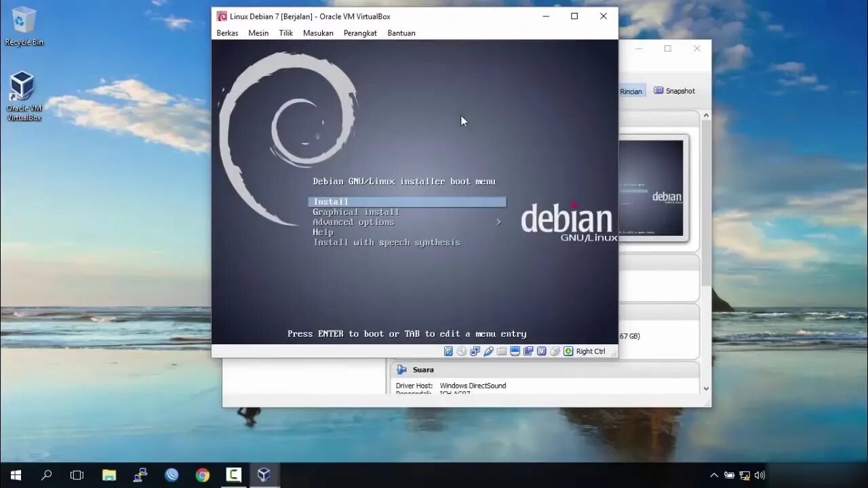Maximize the VirtualBox Manager window behind
This screenshot has height=488, width=868.
coord(668,48)
